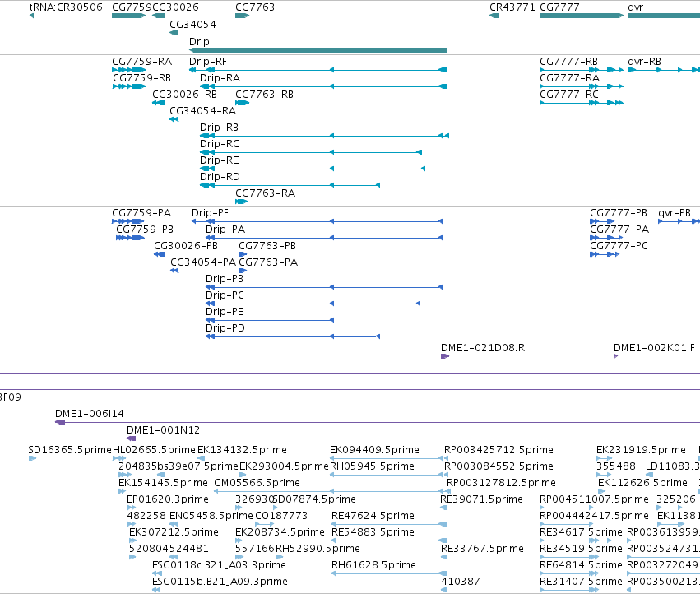Open the CG7763-RB transcript label
Screen dimensions: 700x594
tap(264, 95)
